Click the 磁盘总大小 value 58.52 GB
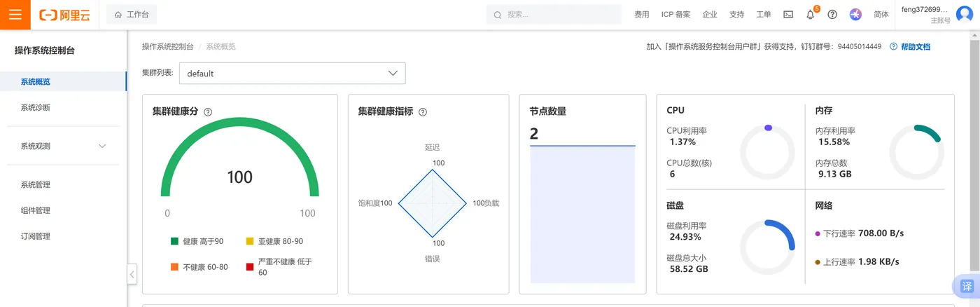This screenshot has width=980, height=307. point(689,269)
